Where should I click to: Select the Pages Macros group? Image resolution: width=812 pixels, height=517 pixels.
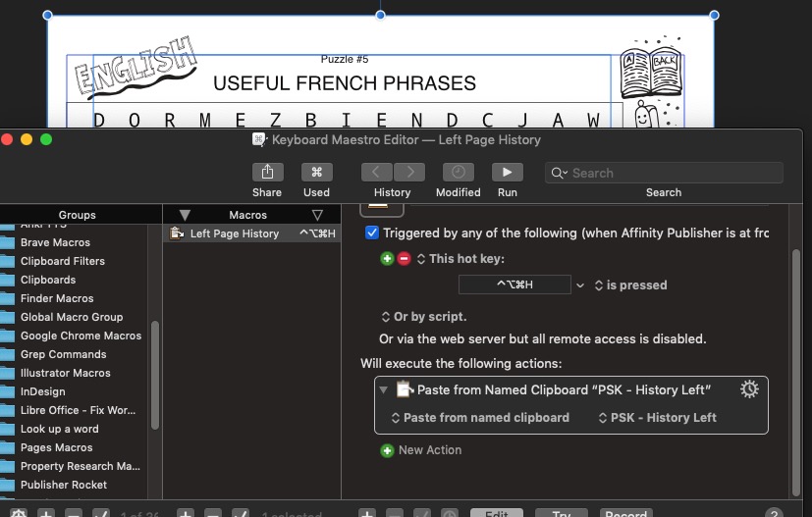coord(56,447)
